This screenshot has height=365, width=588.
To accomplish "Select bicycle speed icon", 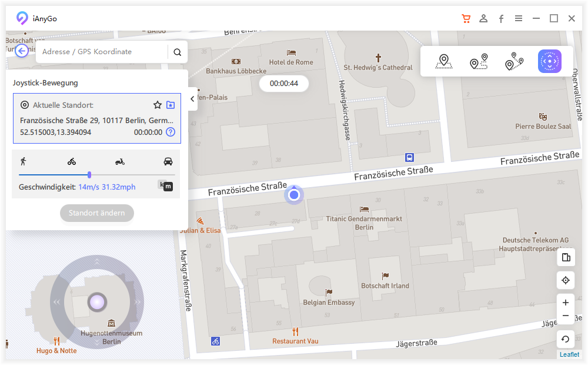I will pyautogui.click(x=72, y=162).
